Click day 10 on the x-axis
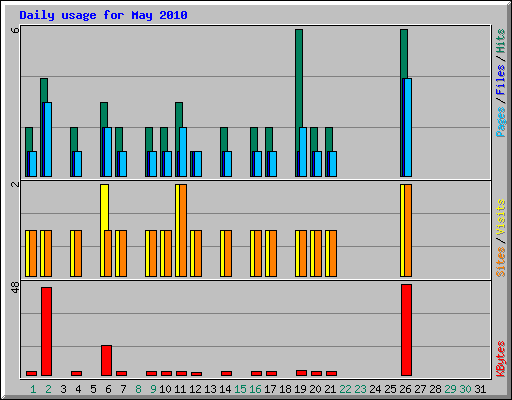The width and height of the screenshot is (512, 400). [165, 389]
